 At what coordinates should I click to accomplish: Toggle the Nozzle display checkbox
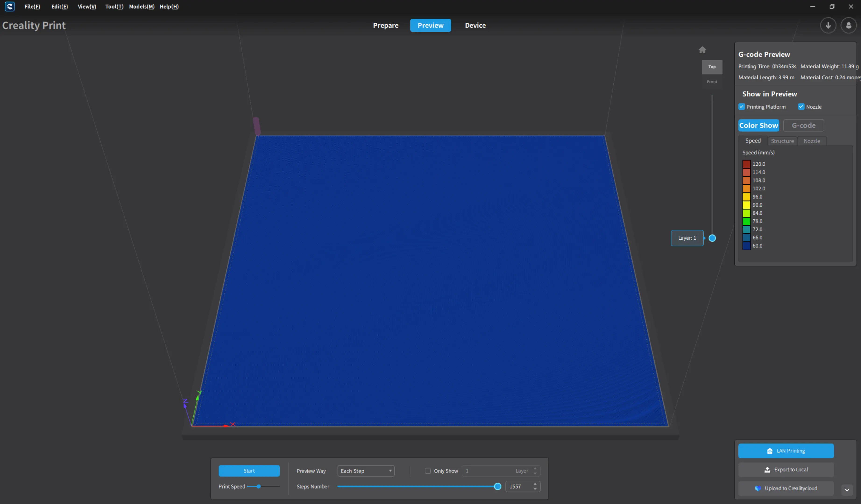(801, 107)
